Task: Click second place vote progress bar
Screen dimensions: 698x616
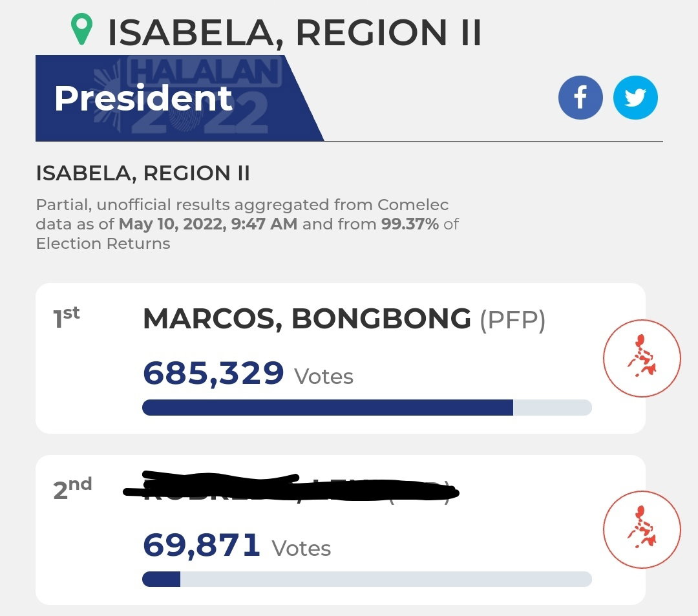Action: point(367,579)
